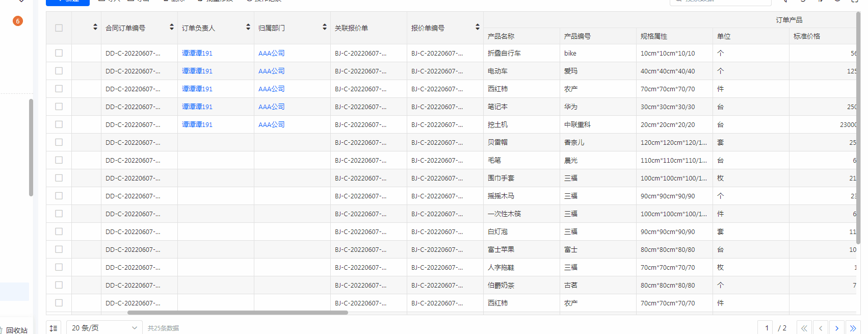868x334 pixels.
Task: Open 回收站 in the sidebar
Action: click(x=16, y=330)
